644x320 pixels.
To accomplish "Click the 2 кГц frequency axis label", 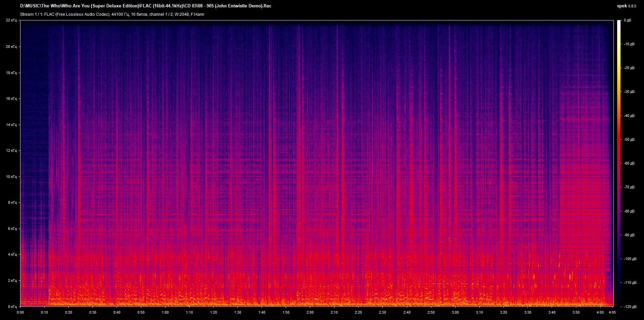I will click(12, 280).
